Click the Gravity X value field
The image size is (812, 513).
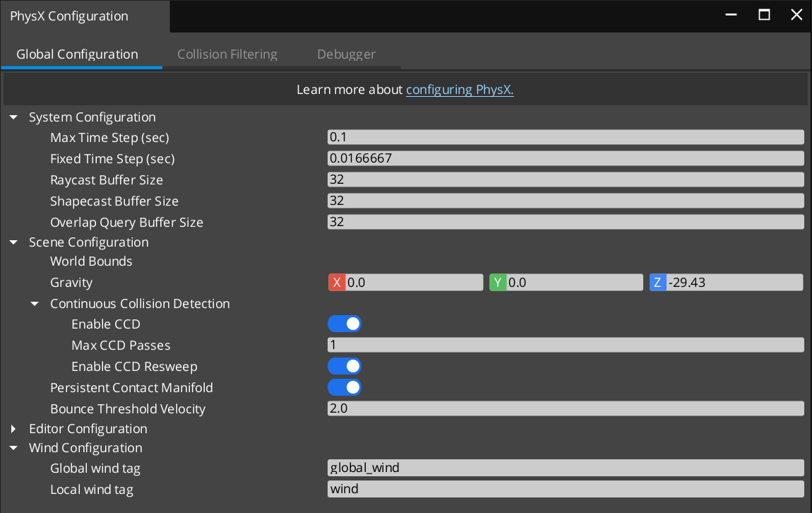point(414,283)
